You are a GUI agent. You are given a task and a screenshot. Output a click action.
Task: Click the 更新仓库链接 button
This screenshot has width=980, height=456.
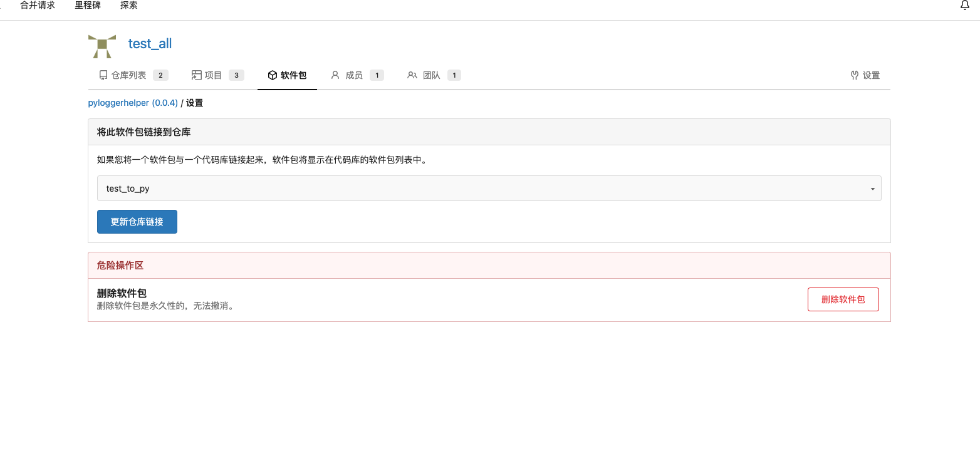coord(137,222)
